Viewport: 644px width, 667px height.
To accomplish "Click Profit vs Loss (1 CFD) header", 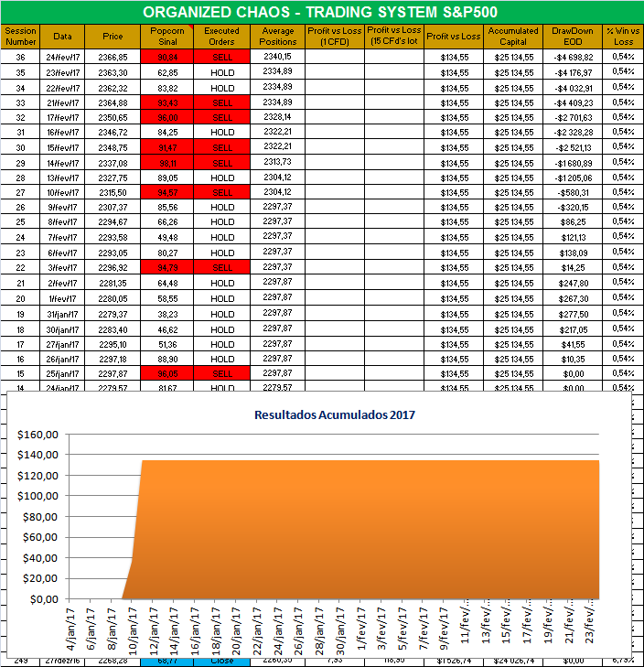I will pyautogui.click(x=335, y=37).
